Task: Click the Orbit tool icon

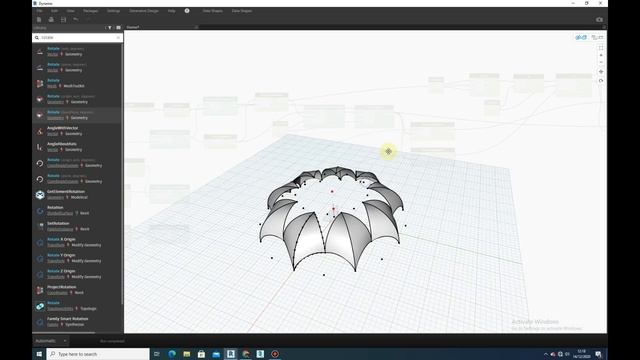Action: tap(601, 81)
